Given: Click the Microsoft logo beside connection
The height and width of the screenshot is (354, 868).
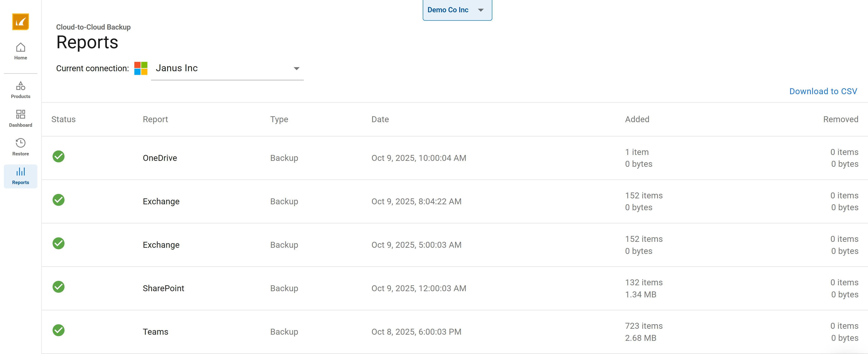Looking at the screenshot, I should (141, 68).
